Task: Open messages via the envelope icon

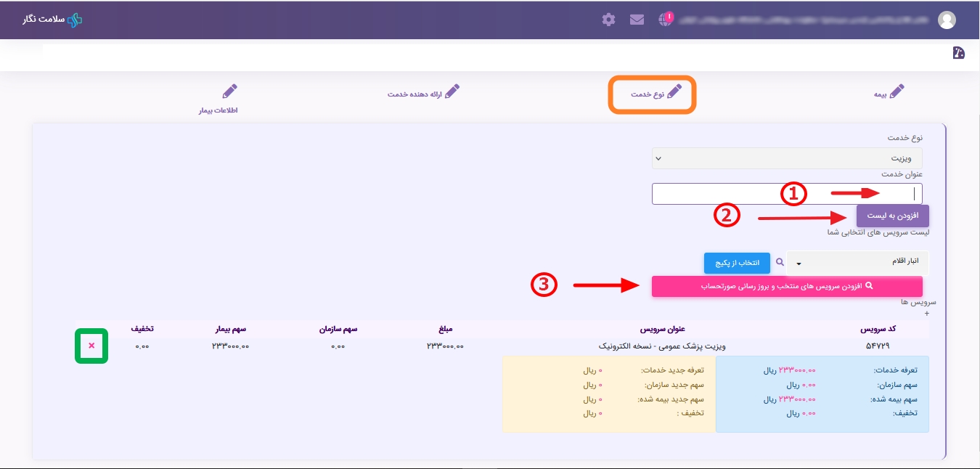Action: tap(637, 20)
